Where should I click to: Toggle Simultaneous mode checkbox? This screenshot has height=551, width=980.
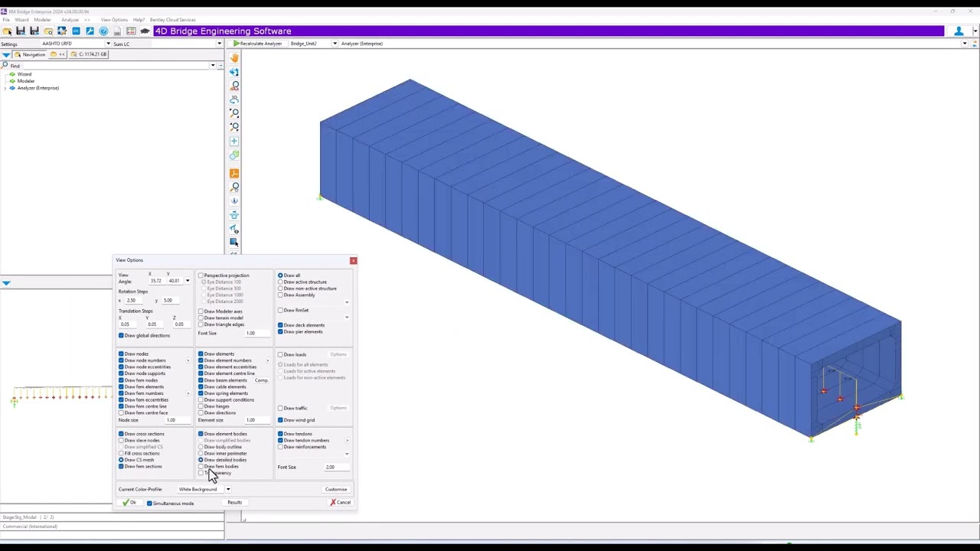tap(149, 504)
